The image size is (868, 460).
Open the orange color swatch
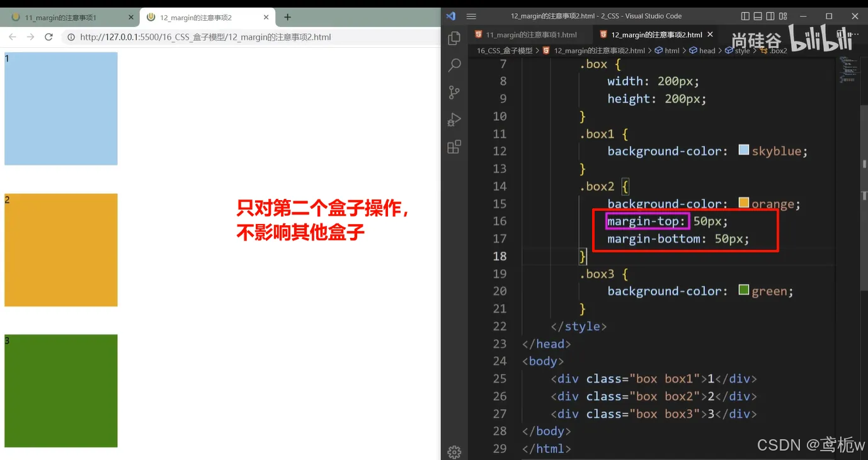tap(743, 203)
